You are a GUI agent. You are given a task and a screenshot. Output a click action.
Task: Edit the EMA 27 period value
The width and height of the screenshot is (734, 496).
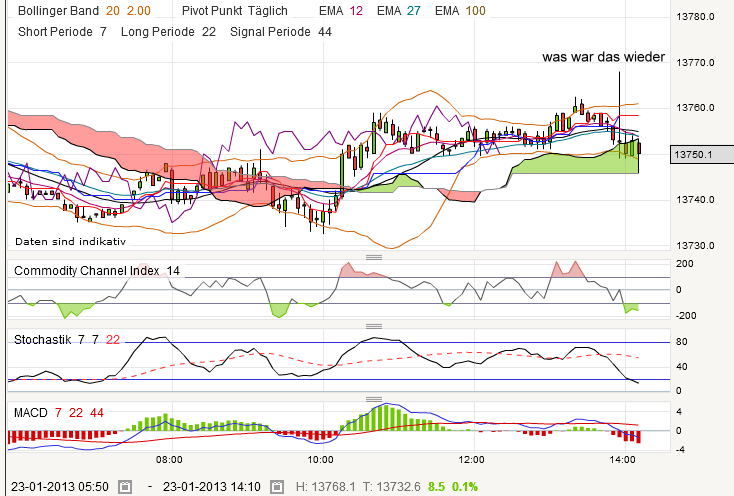pyautogui.click(x=414, y=11)
